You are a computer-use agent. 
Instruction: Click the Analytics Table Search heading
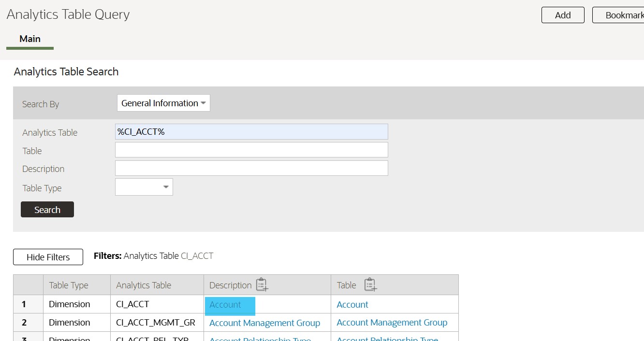pyautogui.click(x=66, y=71)
